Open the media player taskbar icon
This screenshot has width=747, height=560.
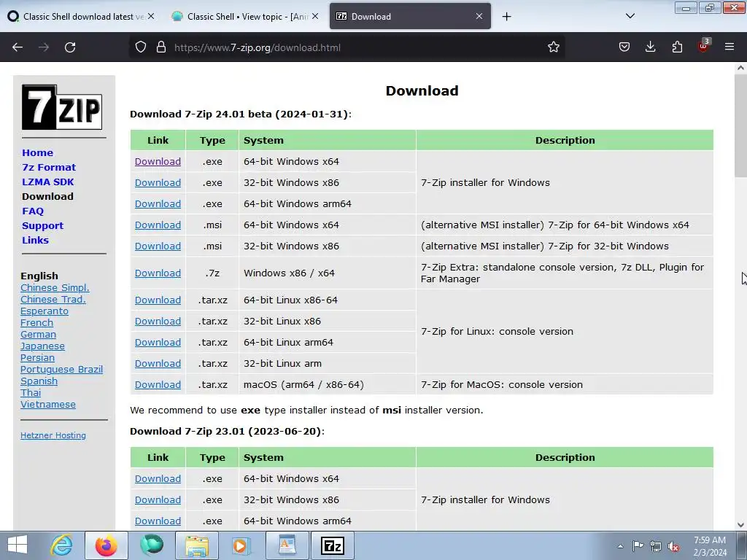pos(241,545)
